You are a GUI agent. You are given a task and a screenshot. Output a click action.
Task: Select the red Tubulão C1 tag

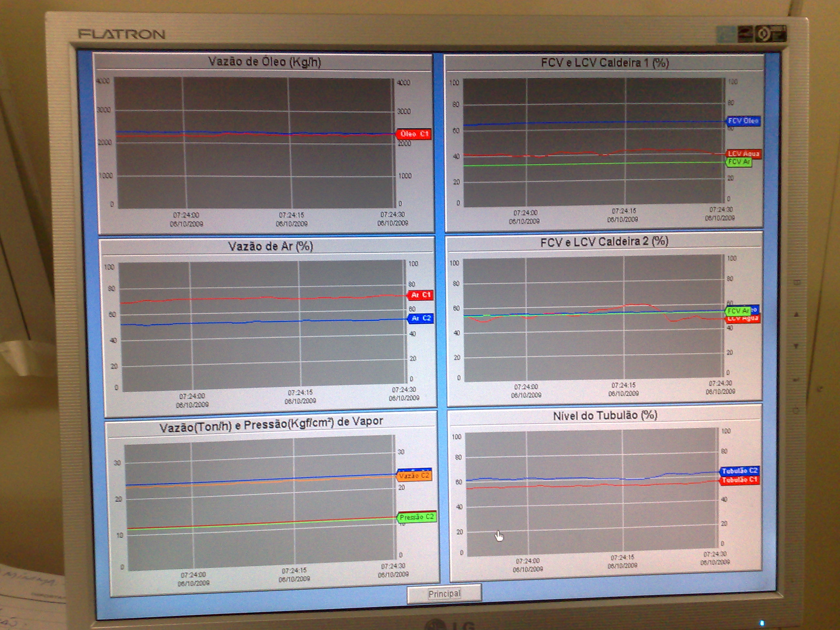(x=739, y=480)
